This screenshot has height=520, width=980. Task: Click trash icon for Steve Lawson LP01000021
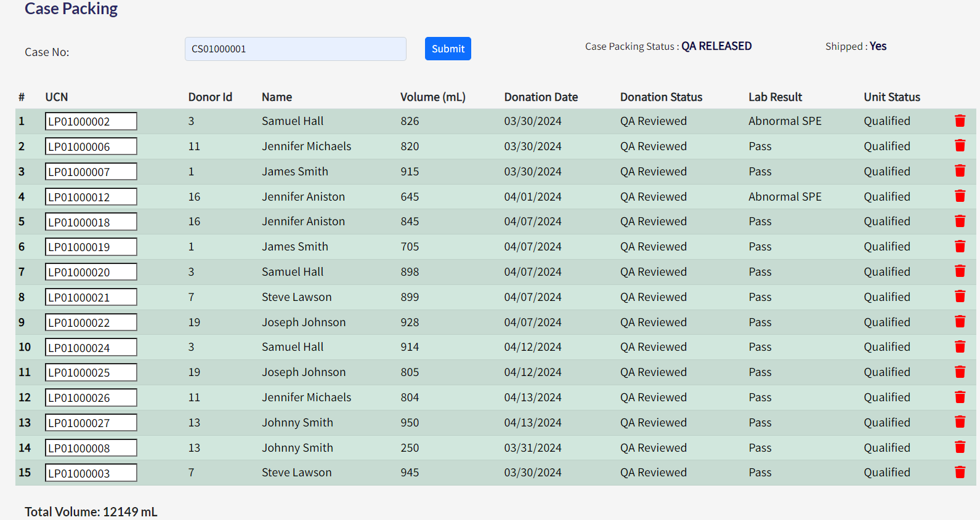pos(960,297)
